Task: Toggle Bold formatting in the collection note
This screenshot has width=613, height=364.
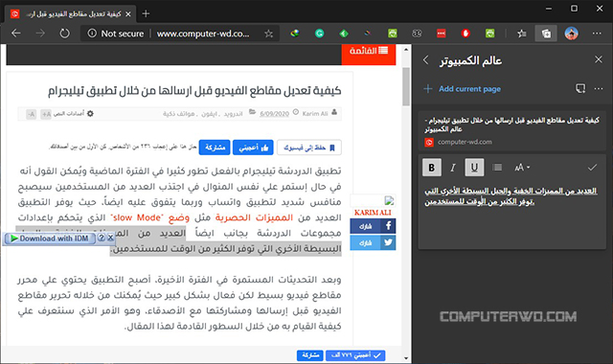Action: (432, 168)
